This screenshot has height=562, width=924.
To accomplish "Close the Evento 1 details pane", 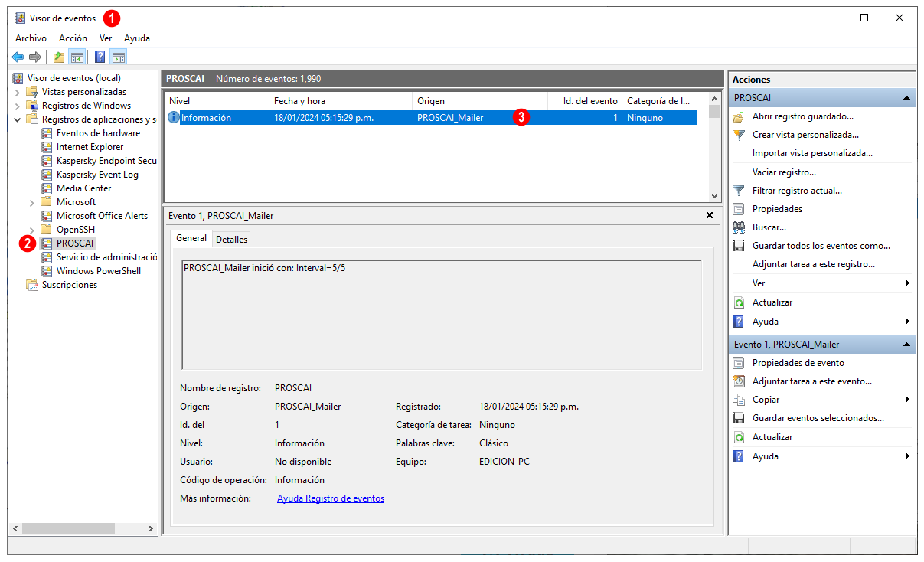I will (x=710, y=216).
